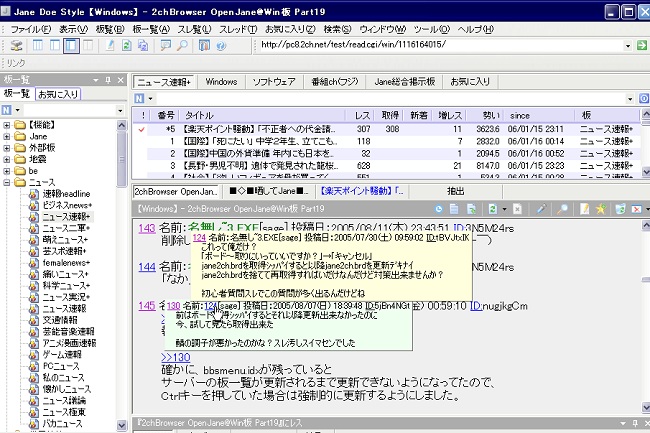Screen dimensions: 650x433
Task: Click the >>130 anchor link
Action: tap(176, 357)
